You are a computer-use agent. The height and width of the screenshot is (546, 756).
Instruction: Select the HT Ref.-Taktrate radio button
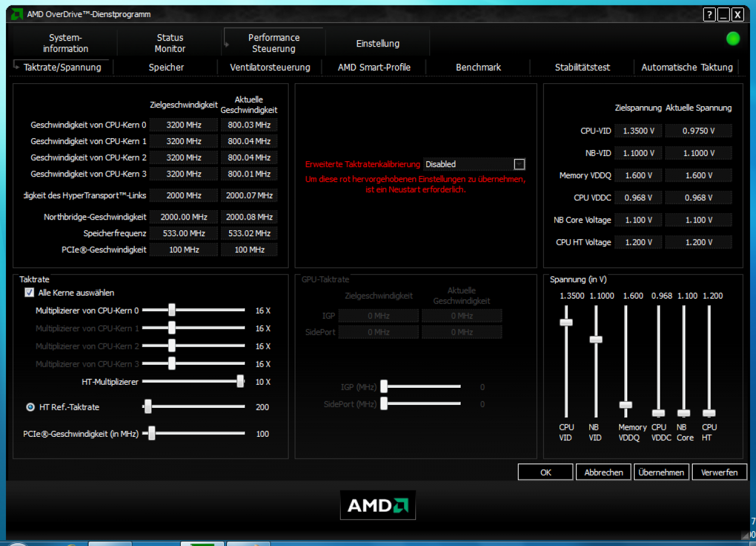pyautogui.click(x=31, y=407)
